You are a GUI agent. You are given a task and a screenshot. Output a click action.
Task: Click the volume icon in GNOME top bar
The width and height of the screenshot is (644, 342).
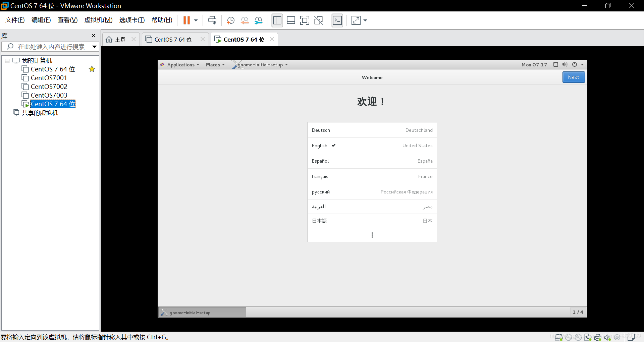(565, 64)
